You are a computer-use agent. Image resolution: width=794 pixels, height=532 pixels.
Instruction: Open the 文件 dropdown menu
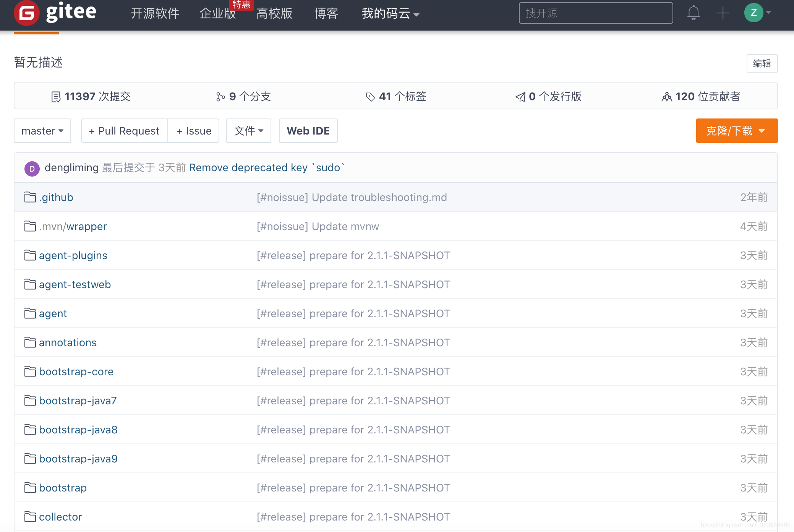(248, 131)
